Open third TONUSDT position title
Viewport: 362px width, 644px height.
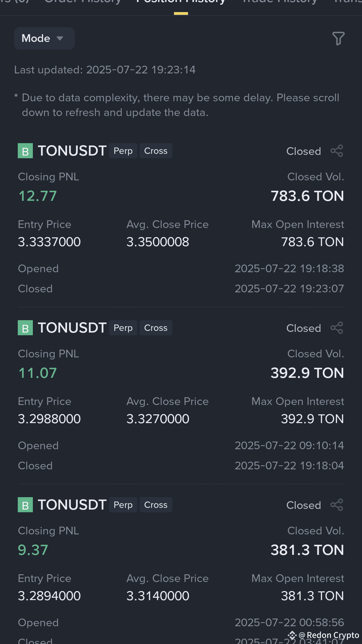72,505
